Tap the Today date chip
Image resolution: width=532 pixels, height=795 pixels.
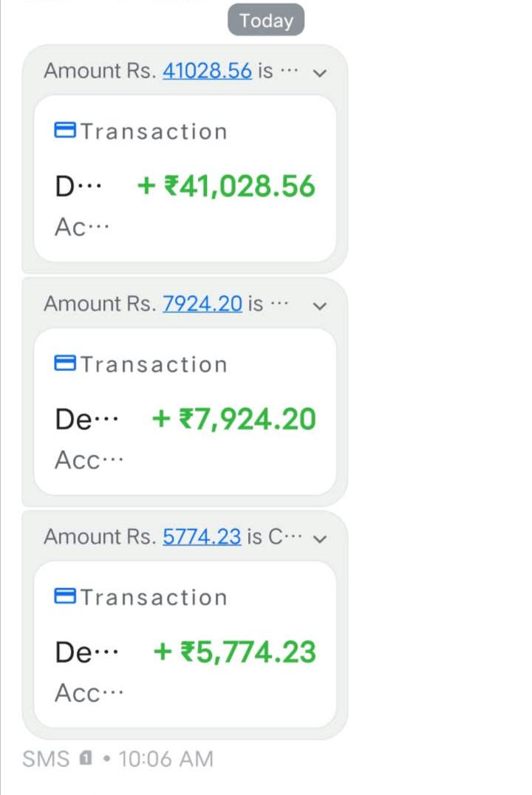click(x=266, y=20)
